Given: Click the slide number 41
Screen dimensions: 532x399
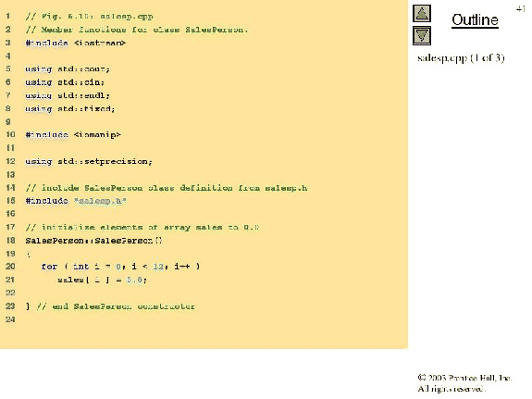Looking at the screenshot, I should coord(521,9).
